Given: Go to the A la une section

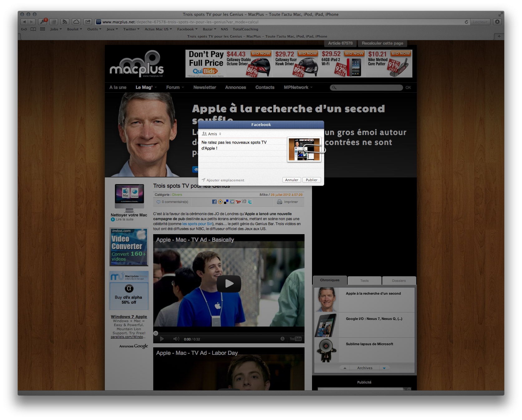Looking at the screenshot, I should click(x=118, y=87).
